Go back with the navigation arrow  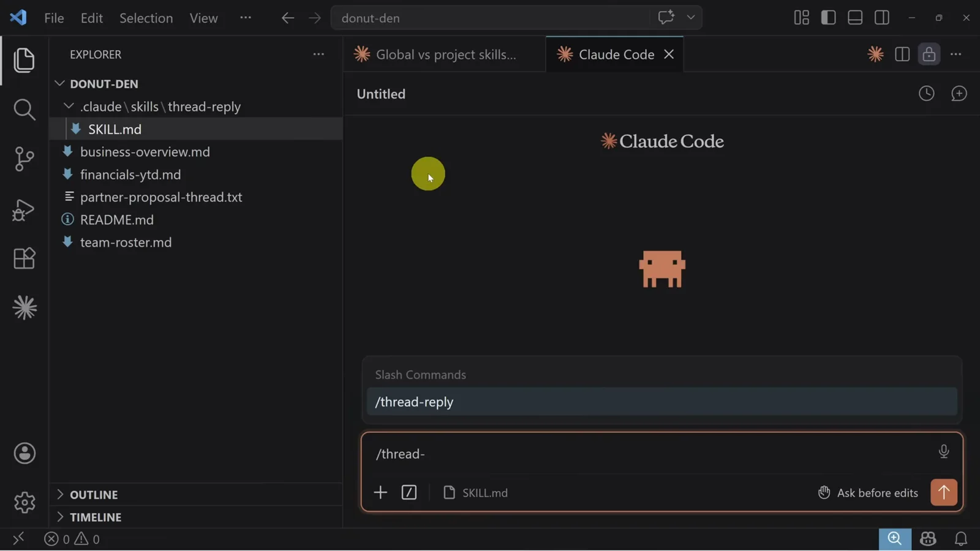(x=288, y=18)
